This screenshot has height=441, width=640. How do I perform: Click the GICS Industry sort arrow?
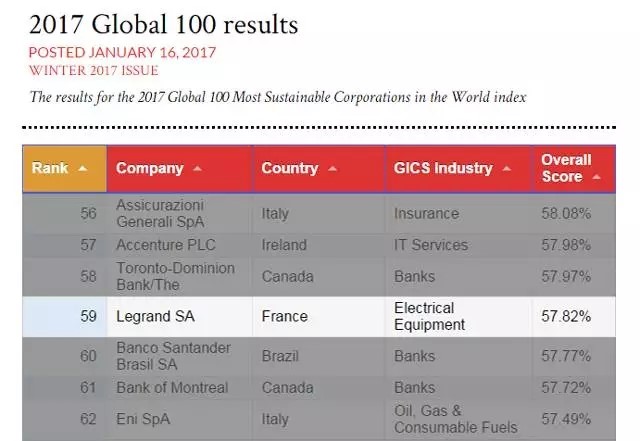point(506,168)
